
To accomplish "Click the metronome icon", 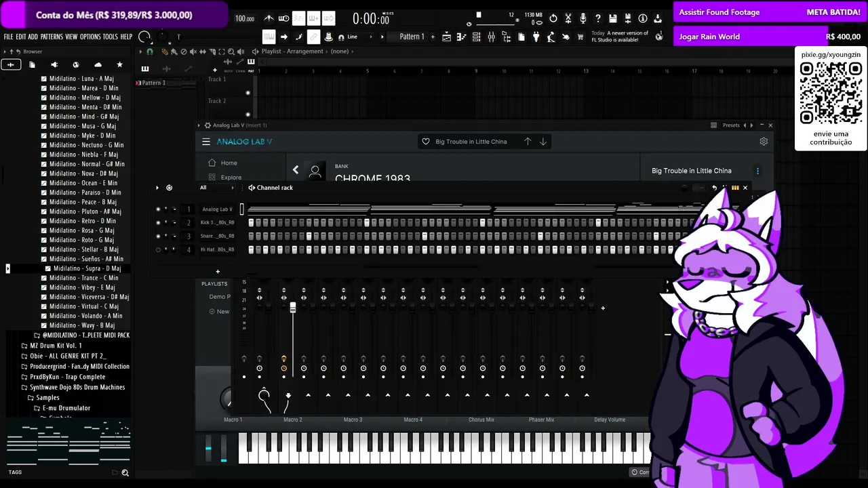I will coord(269,18).
